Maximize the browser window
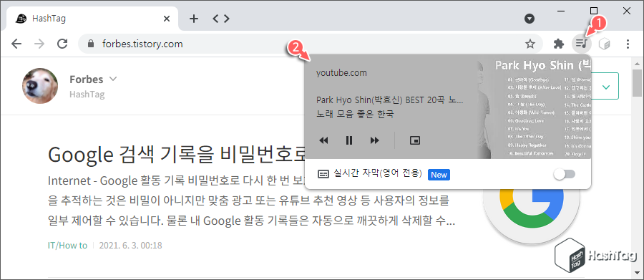 click(594, 11)
